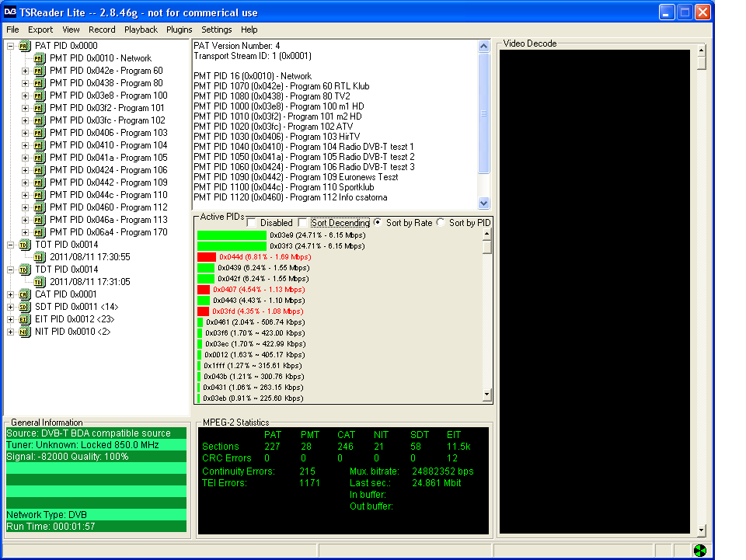Click the icon beside Program 100 PMT
Viewport: 746px width, 560px height.
click(40, 96)
